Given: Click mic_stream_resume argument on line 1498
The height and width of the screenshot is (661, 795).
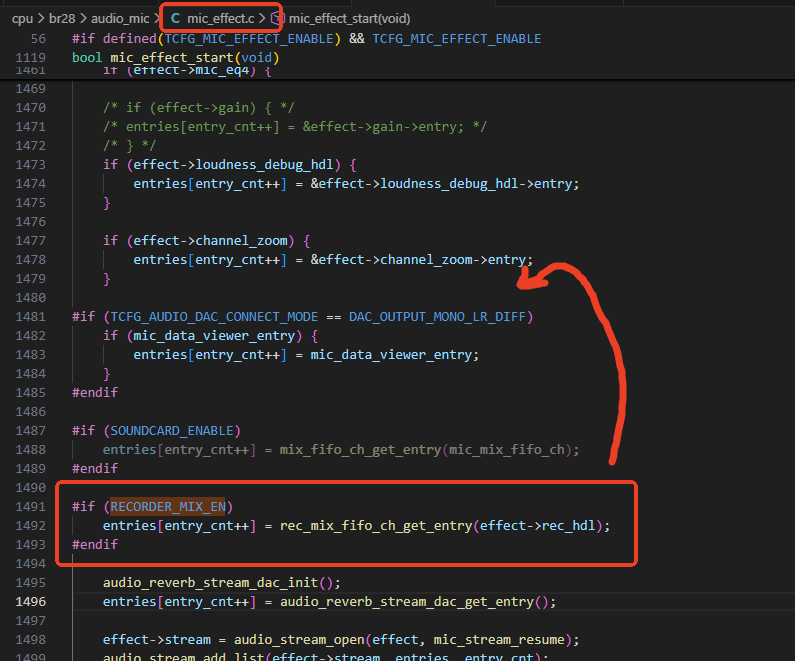Looking at the screenshot, I should click(x=499, y=640).
